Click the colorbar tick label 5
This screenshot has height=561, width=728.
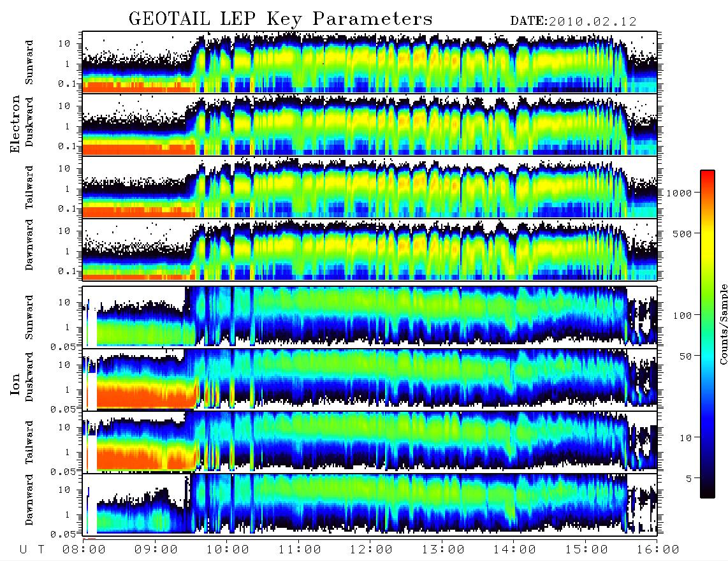pyautogui.click(x=688, y=479)
